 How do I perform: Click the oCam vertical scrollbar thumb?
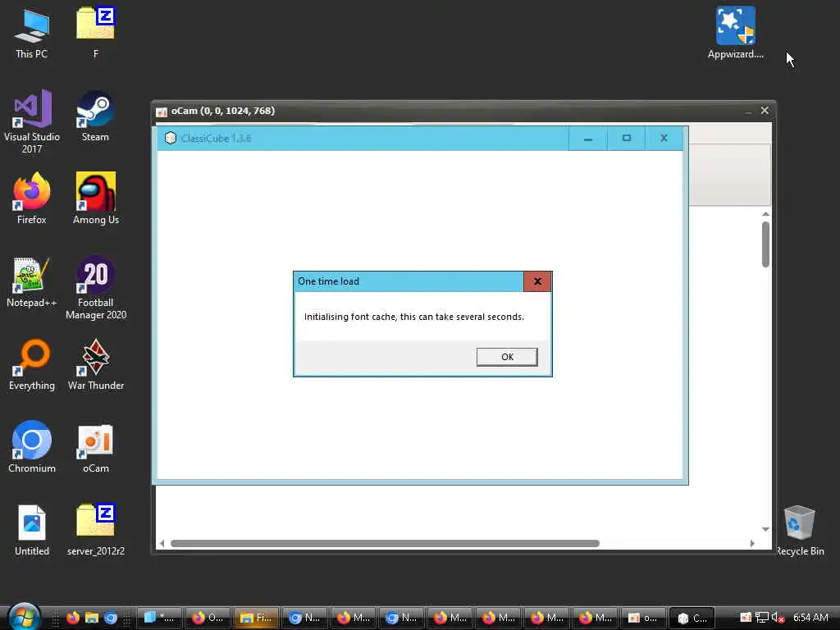(x=765, y=244)
